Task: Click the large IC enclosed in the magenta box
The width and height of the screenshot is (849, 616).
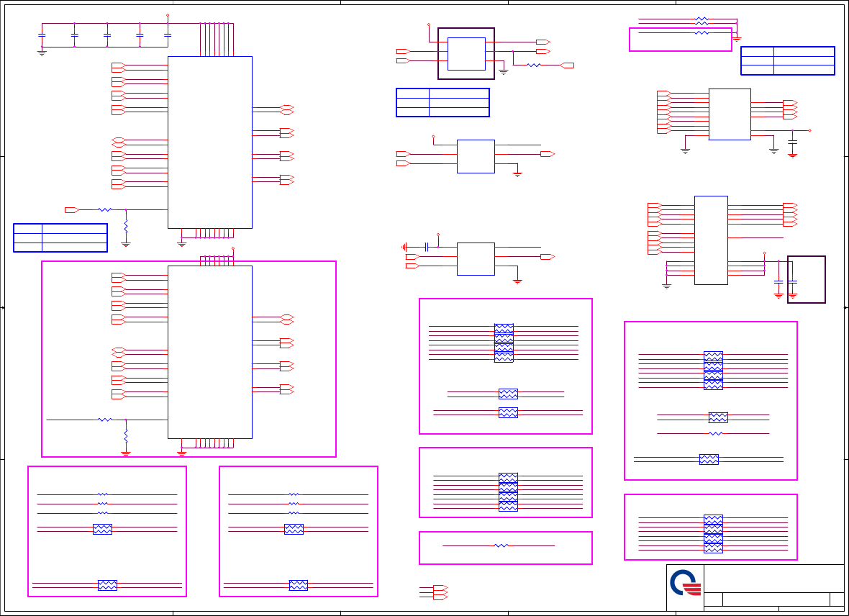Action: point(210,352)
